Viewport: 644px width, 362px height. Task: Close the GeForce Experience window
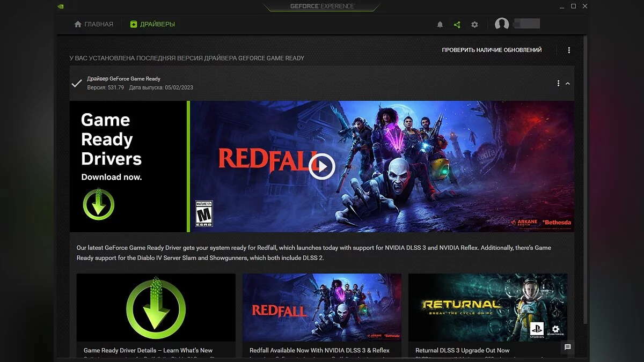pyautogui.click(x=585, y=6)
